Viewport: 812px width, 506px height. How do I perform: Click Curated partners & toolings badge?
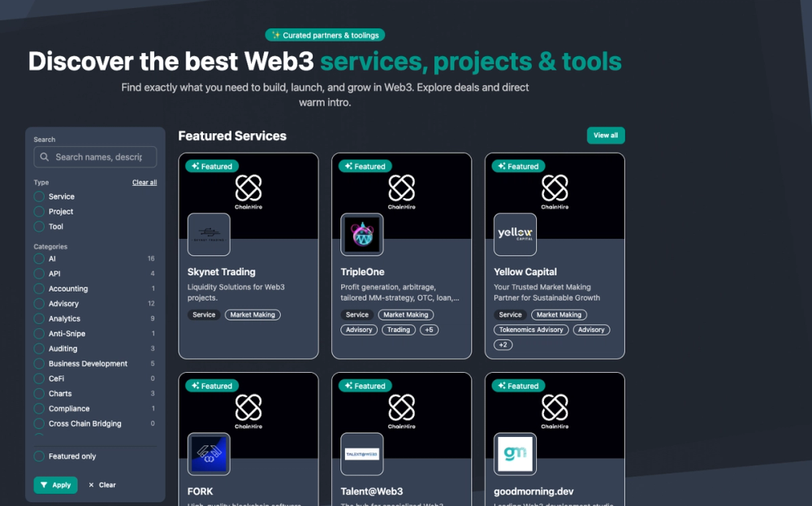pos(325,35)
